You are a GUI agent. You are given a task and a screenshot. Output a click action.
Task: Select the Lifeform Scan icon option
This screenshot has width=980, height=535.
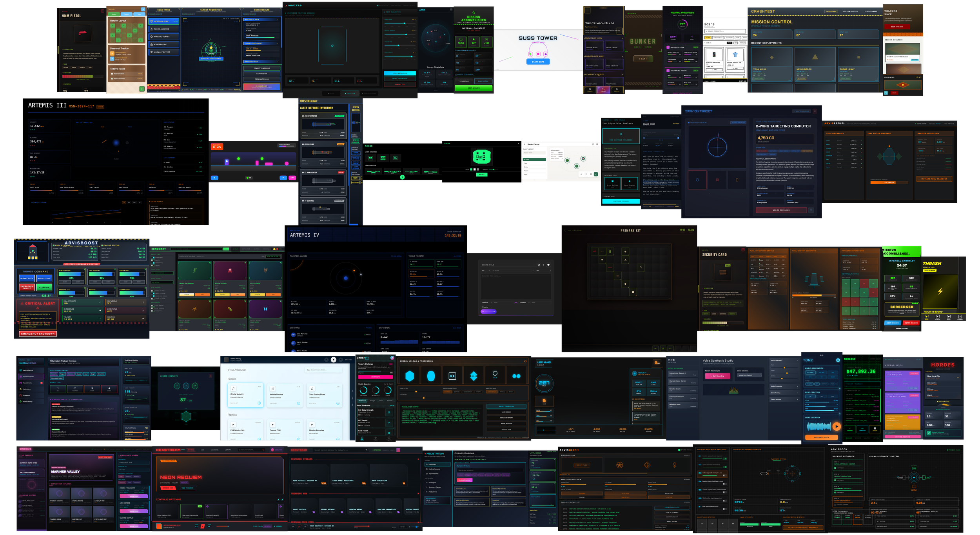pyautogui.click(x=152, y=21)
